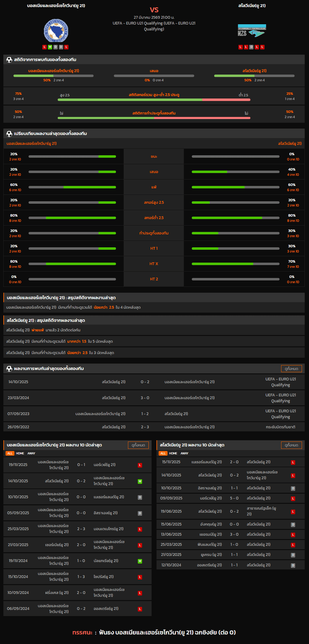Click L badge on the 09/09/2025 Norway 5-0 match
Viewport: 309px width, 644px height.
coord(293,499)
